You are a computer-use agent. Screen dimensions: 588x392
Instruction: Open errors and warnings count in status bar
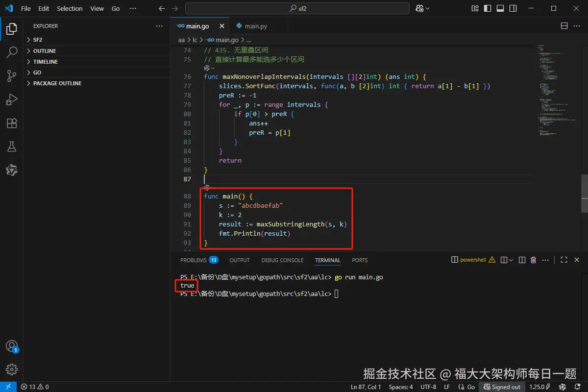coord(35,387)
